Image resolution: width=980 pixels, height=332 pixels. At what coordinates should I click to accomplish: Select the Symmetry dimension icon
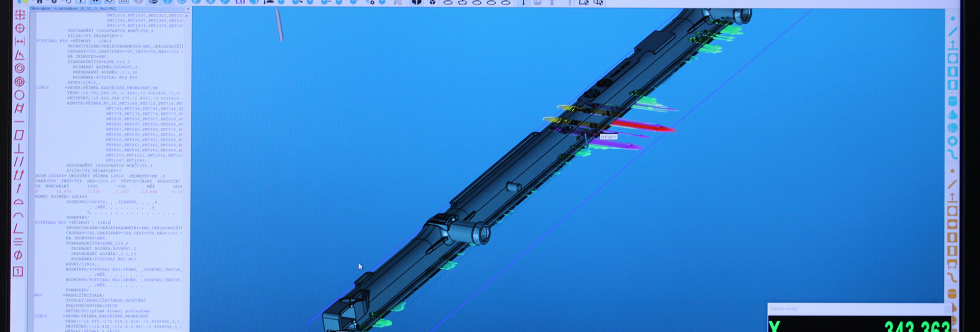point(18,242)
